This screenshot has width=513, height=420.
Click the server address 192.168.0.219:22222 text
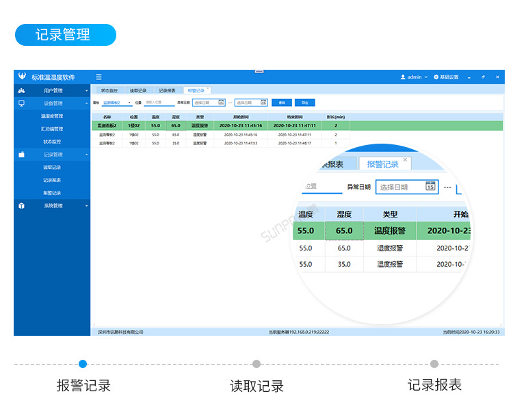pos(309,332)
